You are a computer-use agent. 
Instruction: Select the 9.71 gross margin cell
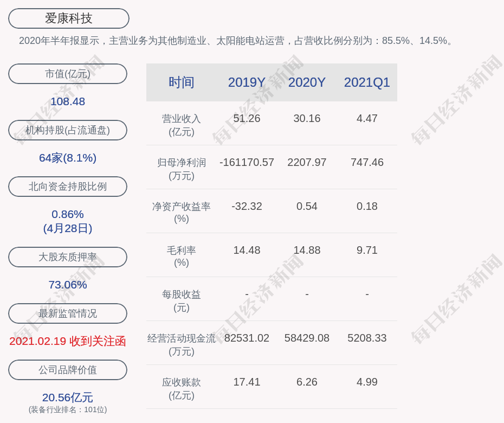[x=367, y=250]
